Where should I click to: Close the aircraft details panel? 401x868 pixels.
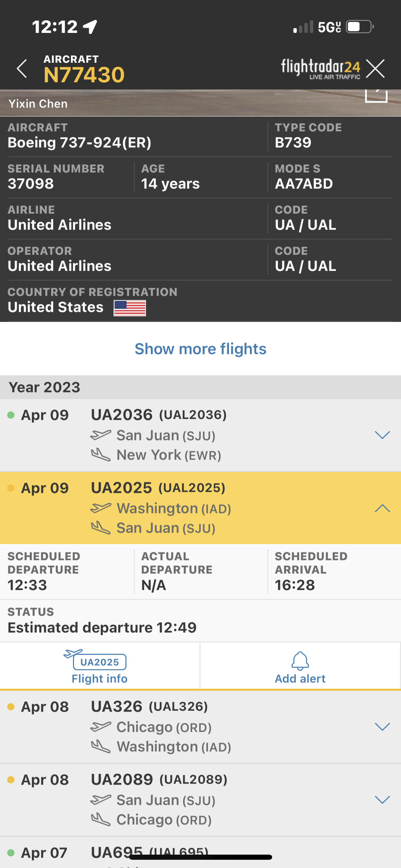[375, 69]
